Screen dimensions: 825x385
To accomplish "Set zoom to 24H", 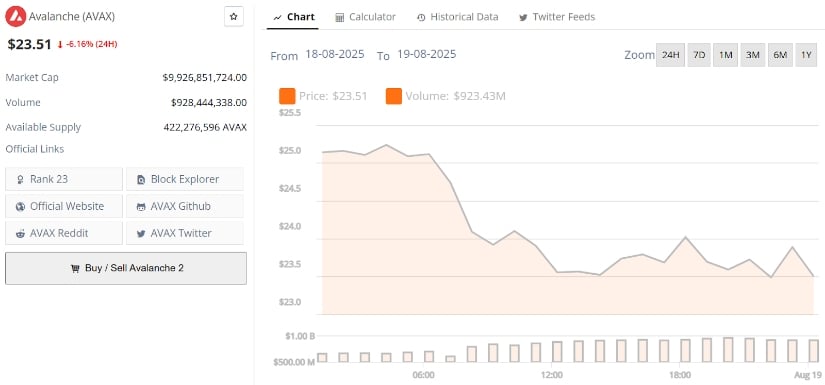I will tap(670, 55).
